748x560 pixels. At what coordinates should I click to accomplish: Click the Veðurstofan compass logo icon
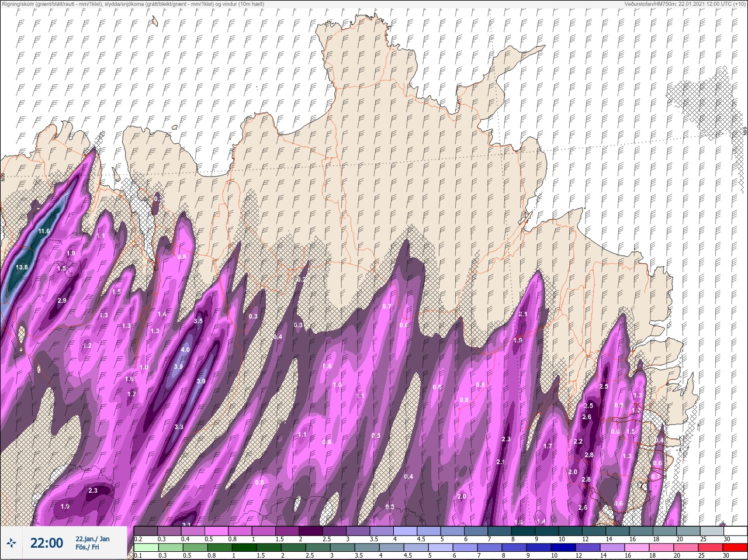pos(11,543)
